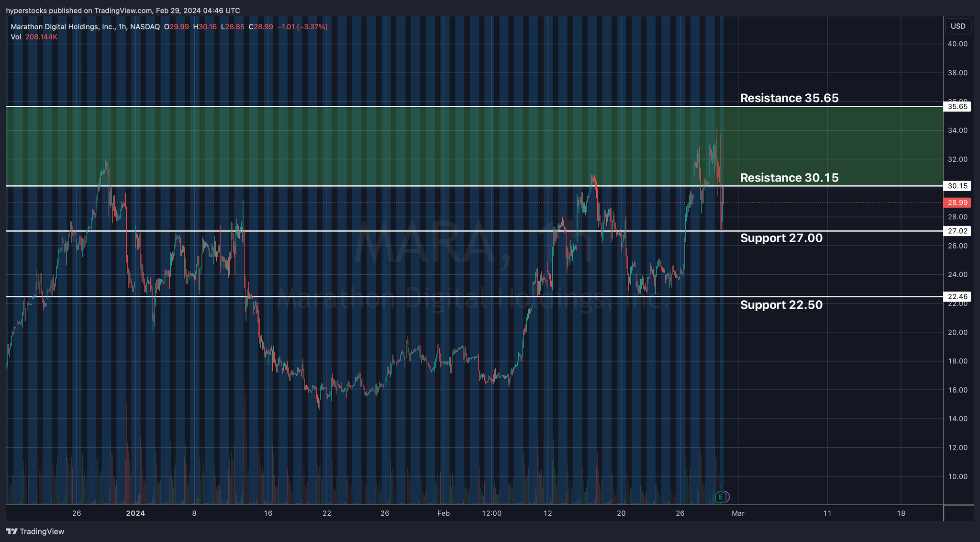Select the 'Resistance 30.15' text annotation
This screenshot has height=542, width=980.
789,178
